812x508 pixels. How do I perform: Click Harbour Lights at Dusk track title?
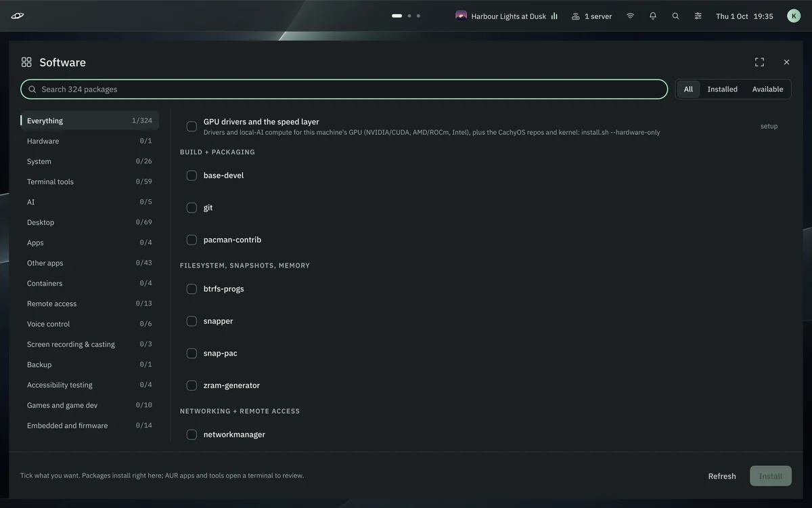click(509, 16)
